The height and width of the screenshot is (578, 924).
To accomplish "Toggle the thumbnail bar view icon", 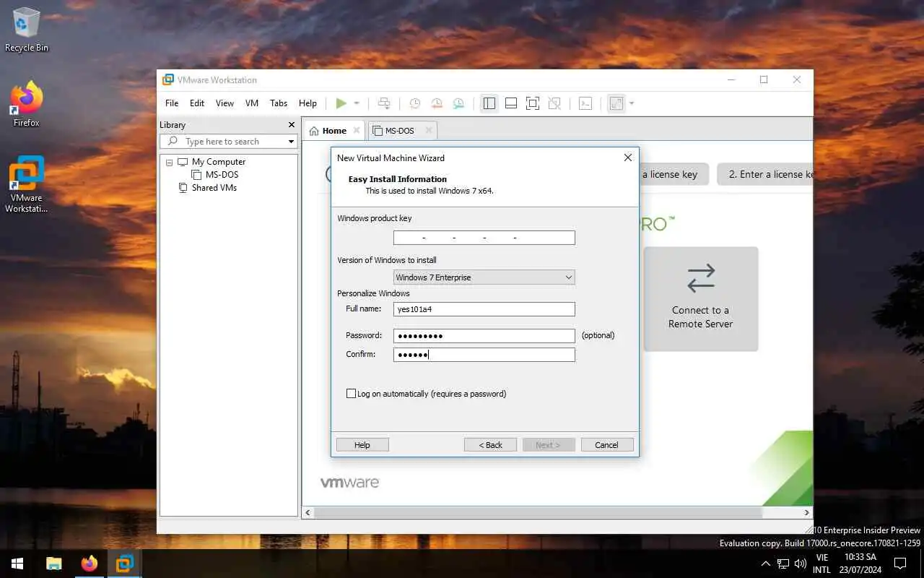I will (511, 103).
